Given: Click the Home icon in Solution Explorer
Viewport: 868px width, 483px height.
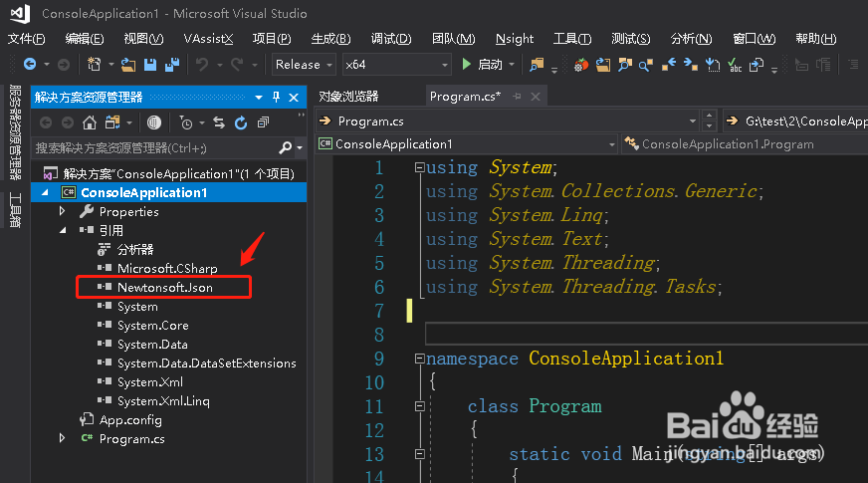Looking at the screenshot, I should [90, 122].
